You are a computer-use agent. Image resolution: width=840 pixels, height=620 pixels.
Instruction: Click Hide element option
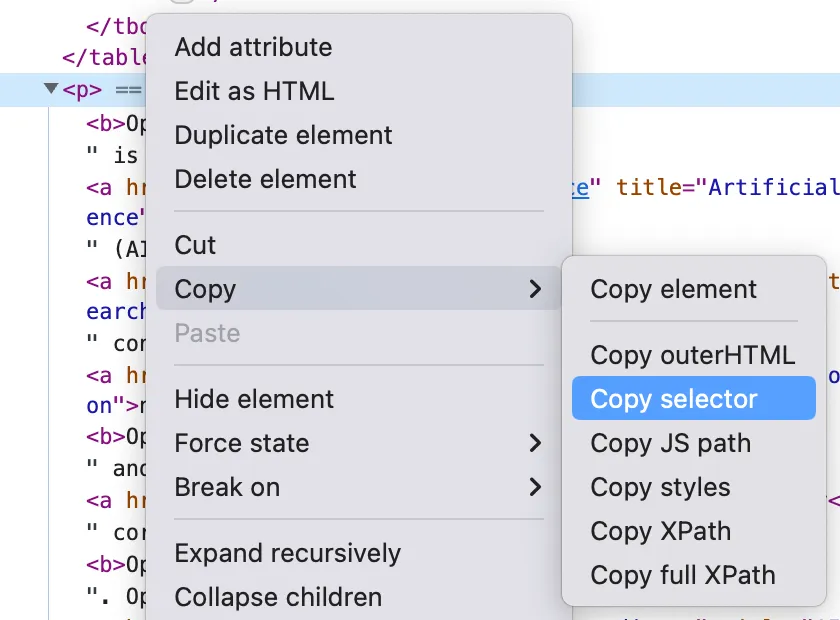click(254, 399)
